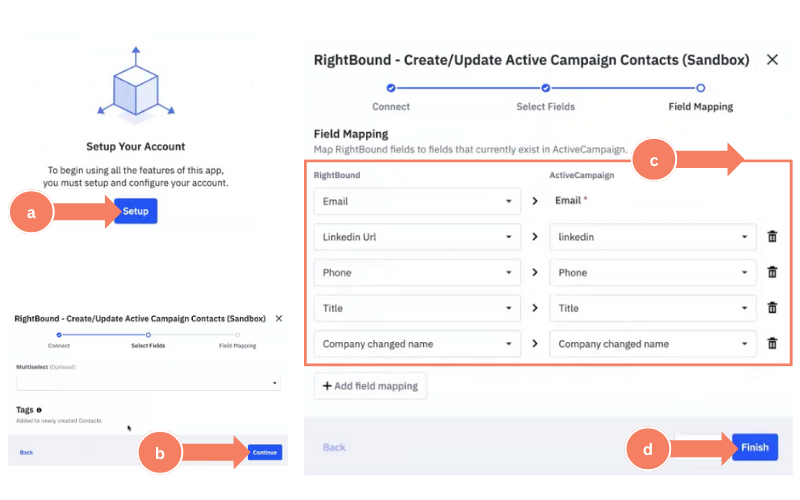Expand the RightBound Phone dropdown

tap(417, 272)
